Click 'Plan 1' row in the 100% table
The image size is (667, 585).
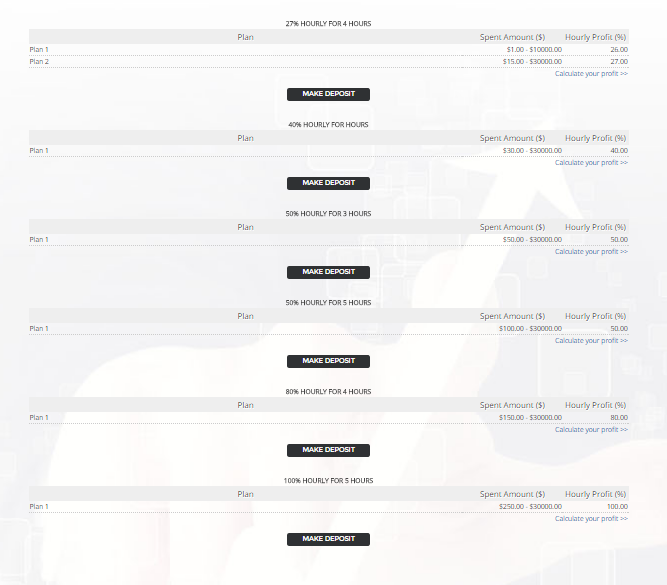(328, 506)
